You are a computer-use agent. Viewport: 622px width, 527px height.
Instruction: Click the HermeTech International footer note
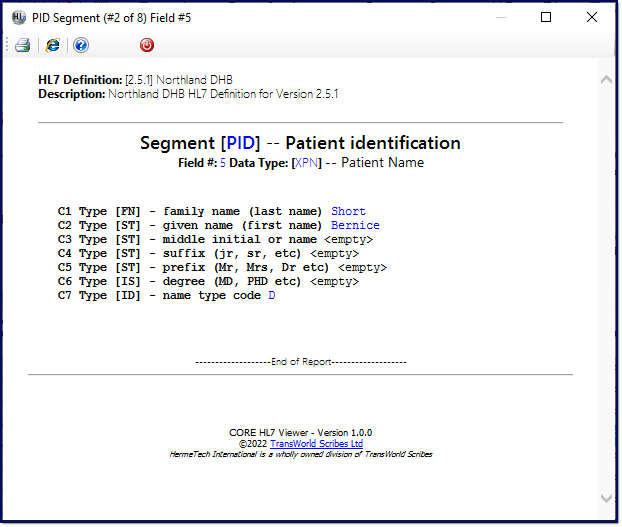301,454
